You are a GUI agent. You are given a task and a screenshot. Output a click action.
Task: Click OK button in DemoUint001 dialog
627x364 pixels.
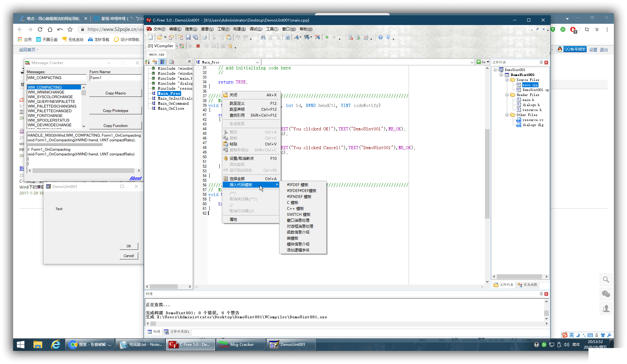(129, 246)
